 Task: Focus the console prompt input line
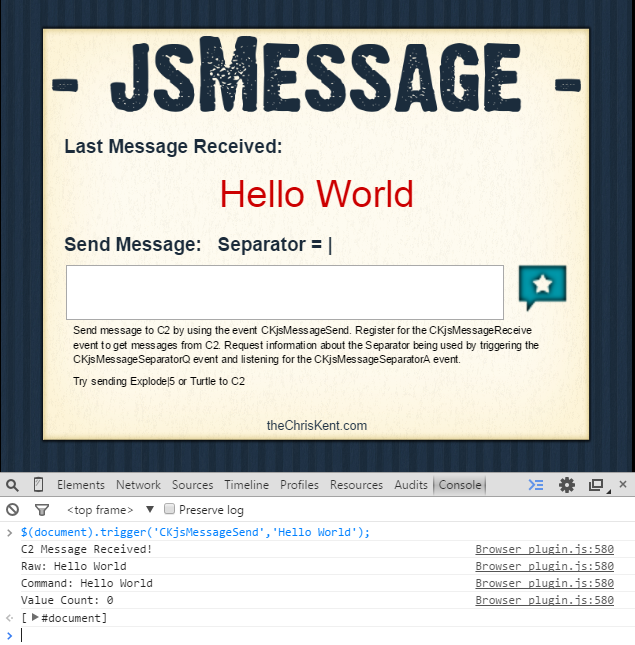click(x=300, y=635)
